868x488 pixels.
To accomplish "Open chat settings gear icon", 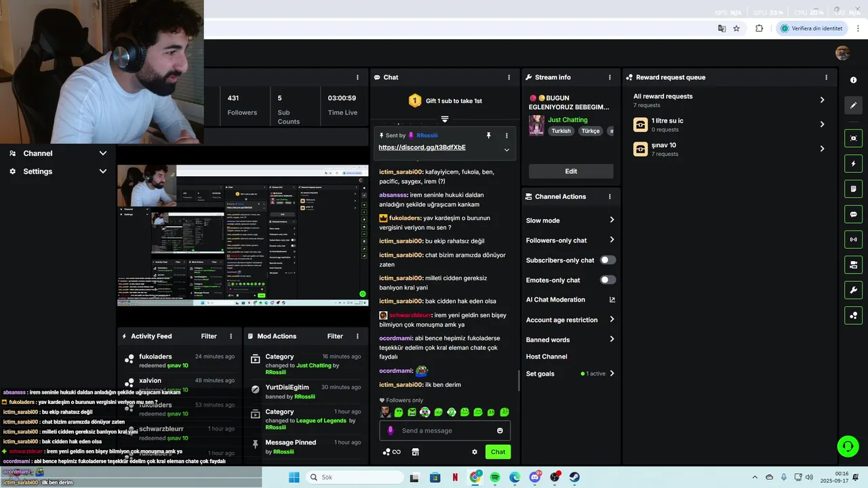I will [x=475, y=452].
